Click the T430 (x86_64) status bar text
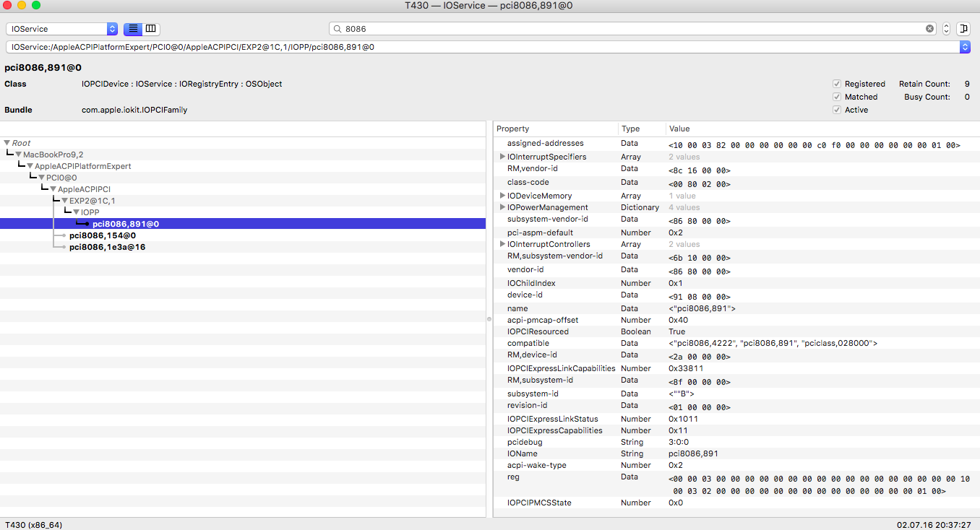Image resolution: width=980 pixels, height=530 pixels. click(x=33, y=524)
